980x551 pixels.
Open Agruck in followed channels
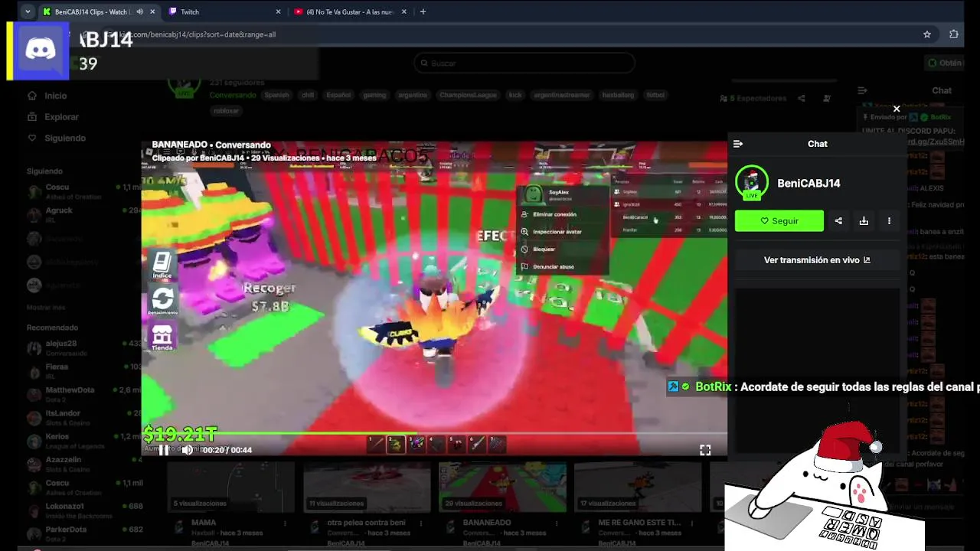click(84, 214)
